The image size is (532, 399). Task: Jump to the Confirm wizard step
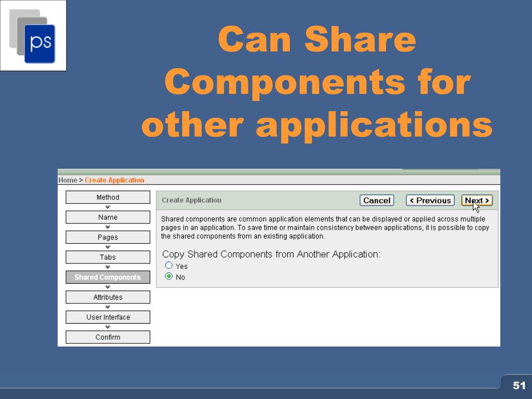coord(108,337)
